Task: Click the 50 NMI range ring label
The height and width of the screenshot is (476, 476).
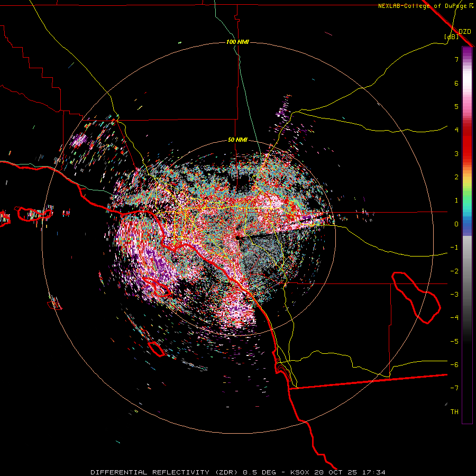Action: 237,140
